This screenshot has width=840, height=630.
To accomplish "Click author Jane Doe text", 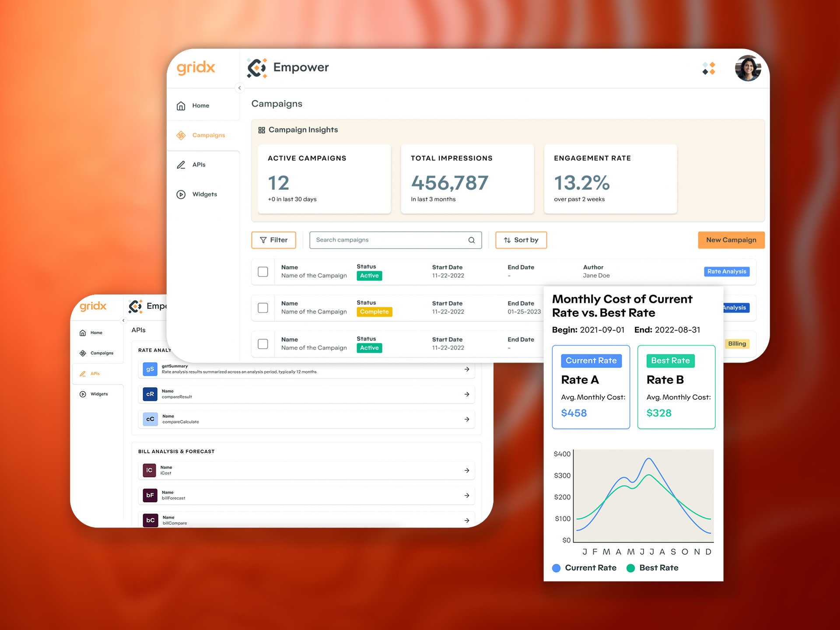I will coord(596,276).
